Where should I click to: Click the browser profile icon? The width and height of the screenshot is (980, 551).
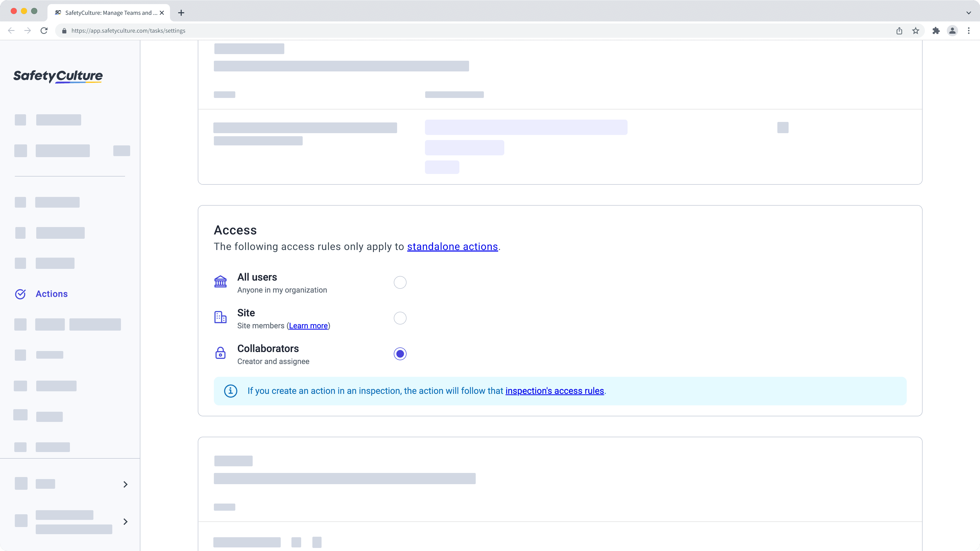[952, 31]
